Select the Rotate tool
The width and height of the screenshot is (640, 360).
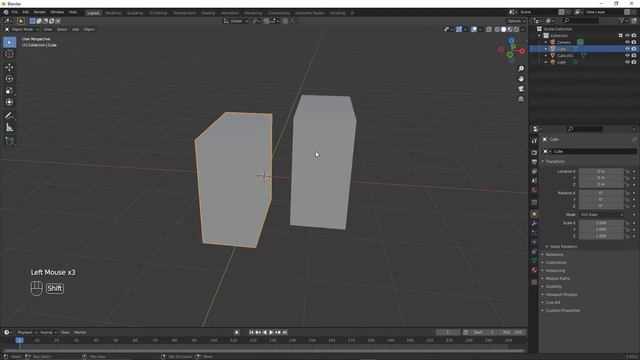(x=9, y=79)
